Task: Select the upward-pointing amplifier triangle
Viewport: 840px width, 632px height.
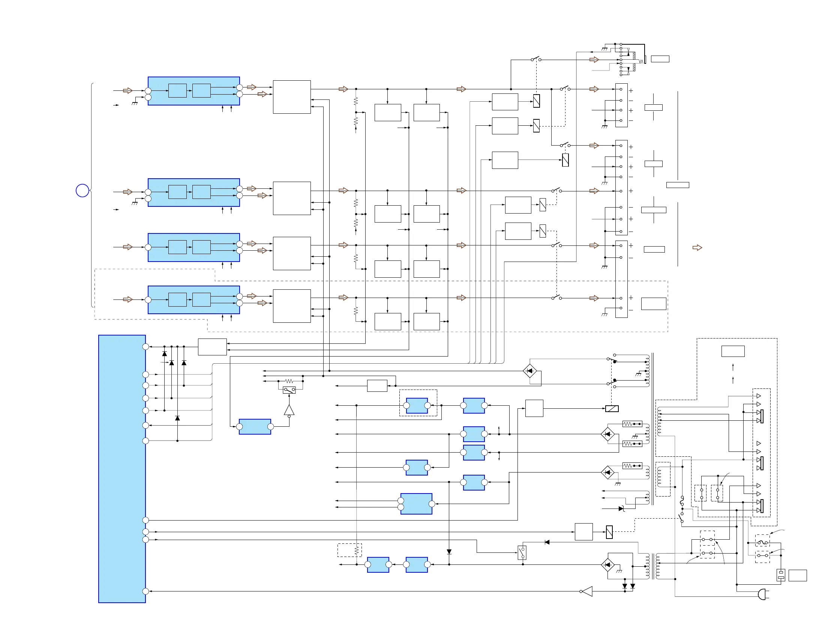Action: point(289,411)
